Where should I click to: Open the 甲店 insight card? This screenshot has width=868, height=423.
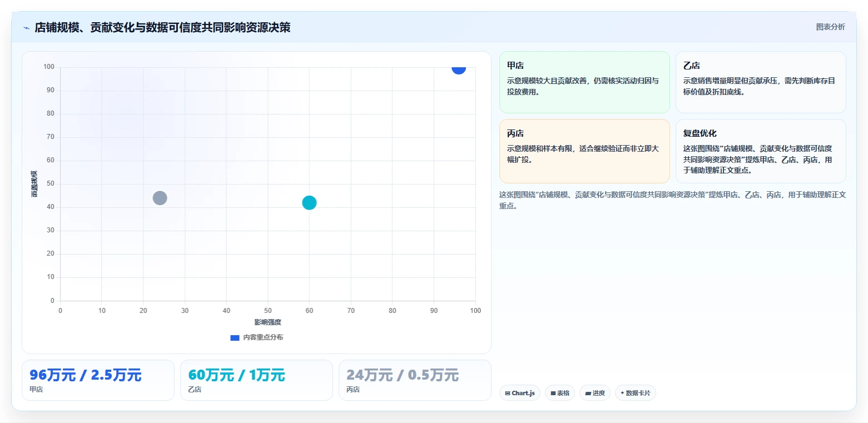pos(584,82)
